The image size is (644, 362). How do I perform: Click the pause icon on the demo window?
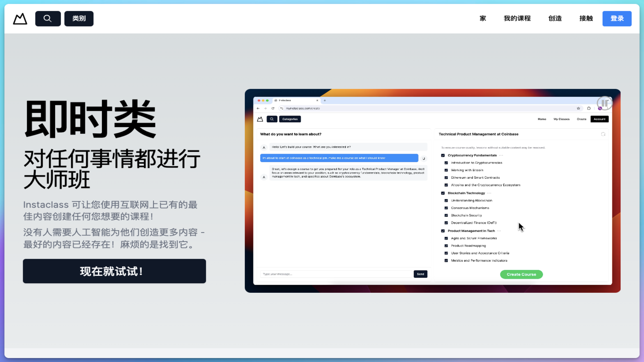pyautogui.click(x=604, y=103)
